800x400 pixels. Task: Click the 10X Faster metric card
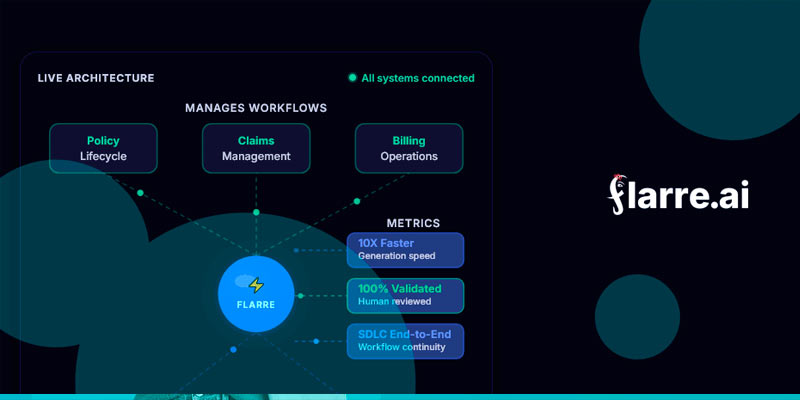406,250
